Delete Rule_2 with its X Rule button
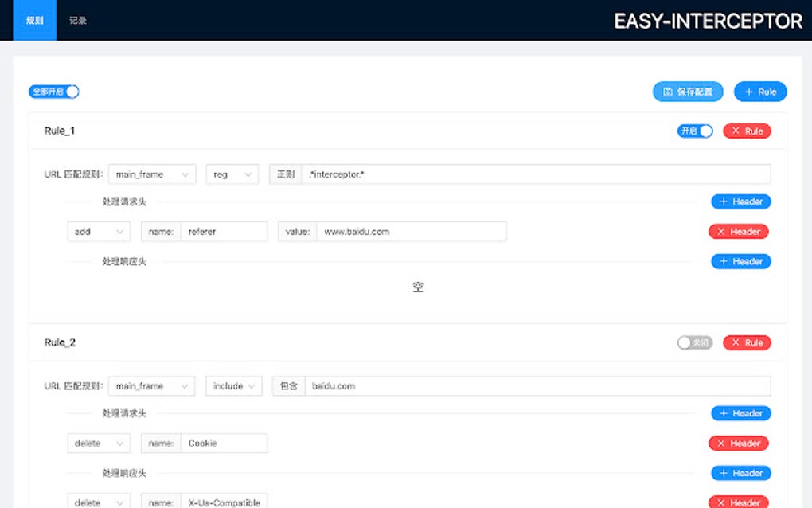Viewport: 812px width, 508px height. pyautogui.click(x=747, y=342)
